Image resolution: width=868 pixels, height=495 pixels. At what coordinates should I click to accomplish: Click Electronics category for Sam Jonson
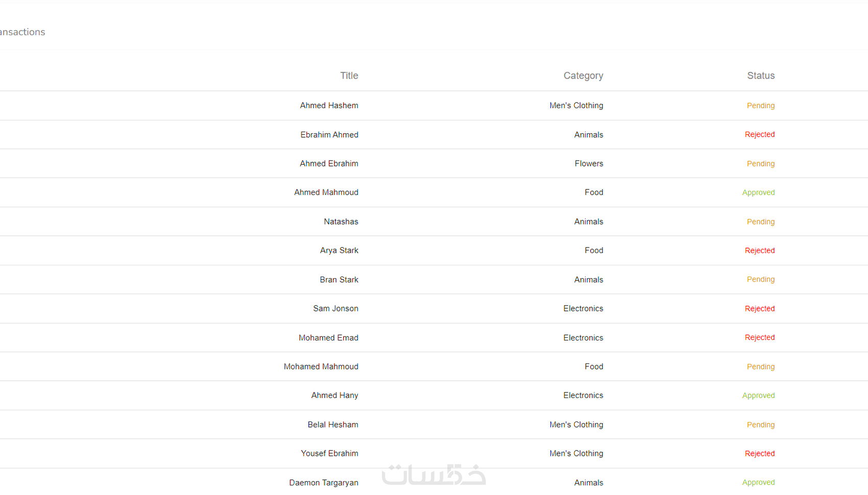pos(583,309)
